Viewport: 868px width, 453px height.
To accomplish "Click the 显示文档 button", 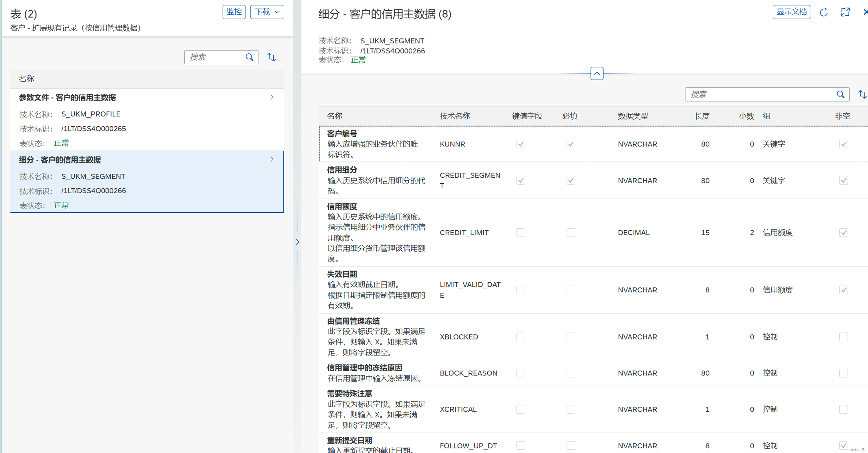I will tap(791, 12).
